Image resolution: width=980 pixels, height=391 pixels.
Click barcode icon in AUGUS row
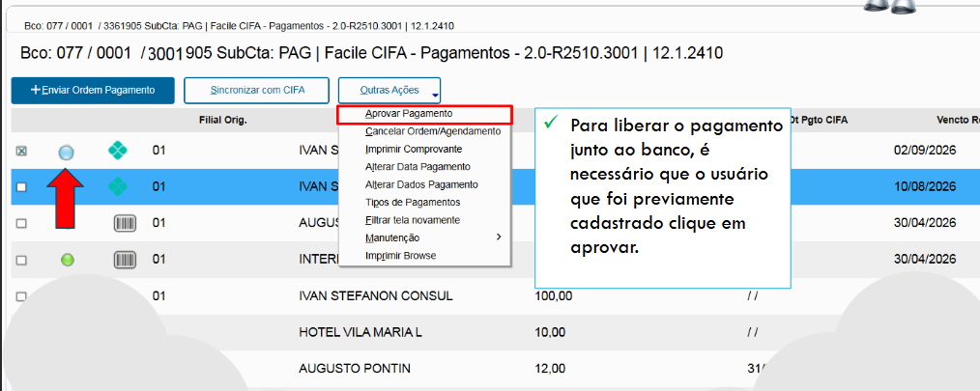pos(125,223)
